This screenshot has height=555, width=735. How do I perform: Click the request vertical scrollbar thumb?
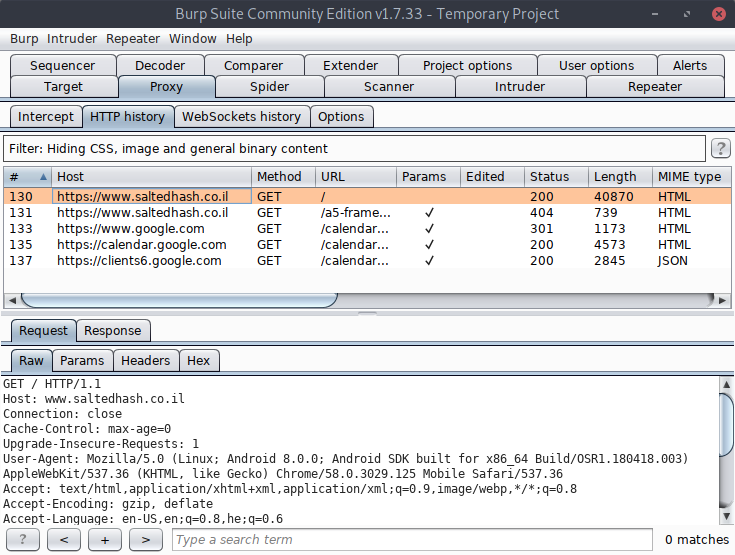point(726,425)
